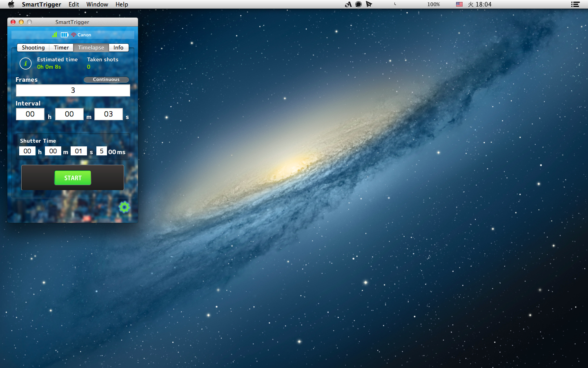Toggle the Continuous frames option
588x368 pixels.
[106, 79]
